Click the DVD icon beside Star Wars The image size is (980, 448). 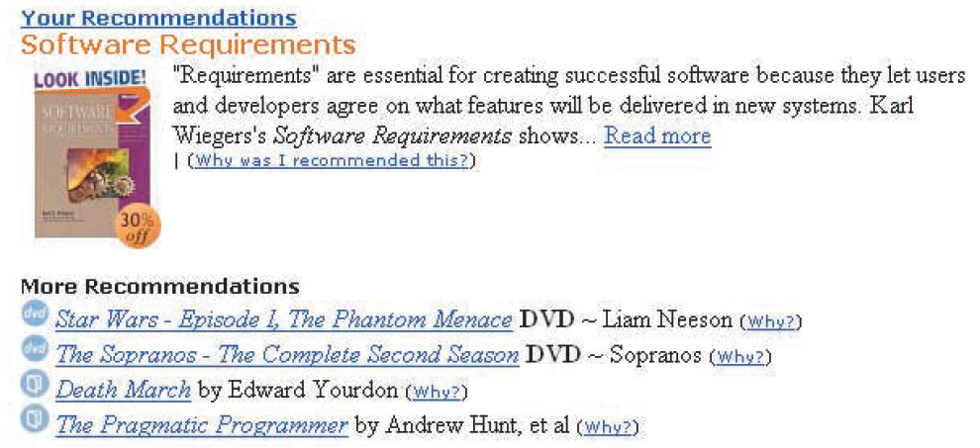36,316
